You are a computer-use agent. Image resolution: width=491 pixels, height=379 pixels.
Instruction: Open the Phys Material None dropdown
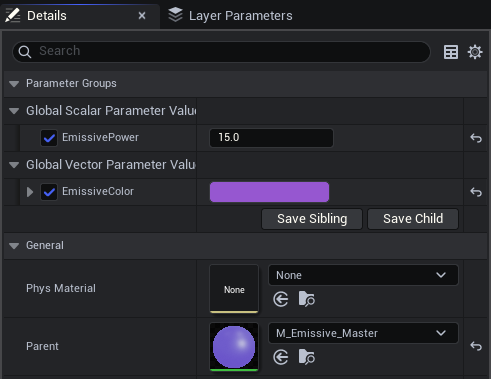[363, 275]
